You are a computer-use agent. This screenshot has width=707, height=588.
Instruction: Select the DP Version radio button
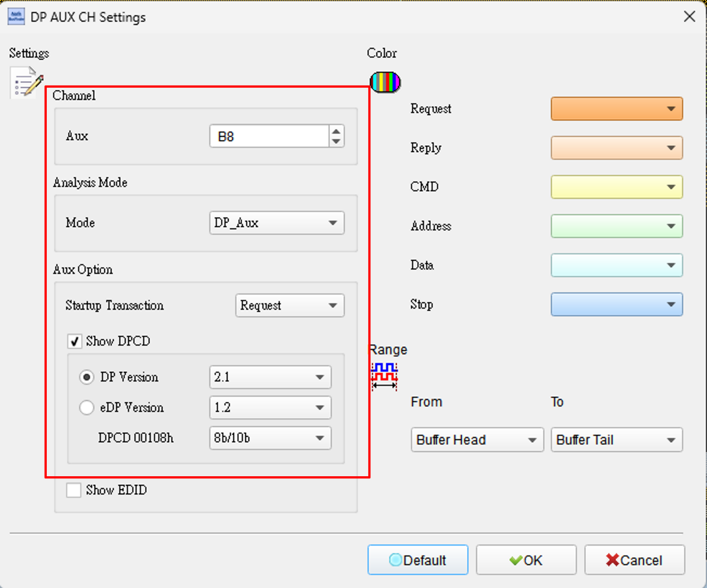(x=87, y=377)
